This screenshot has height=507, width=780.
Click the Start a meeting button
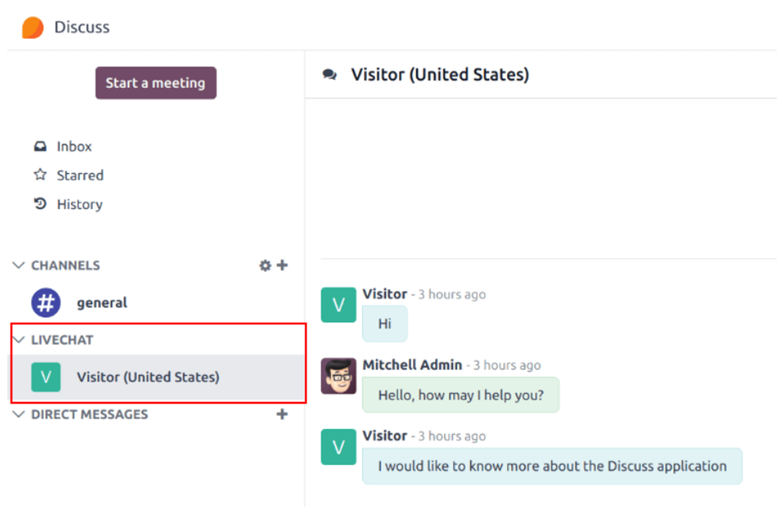(156, 83)
